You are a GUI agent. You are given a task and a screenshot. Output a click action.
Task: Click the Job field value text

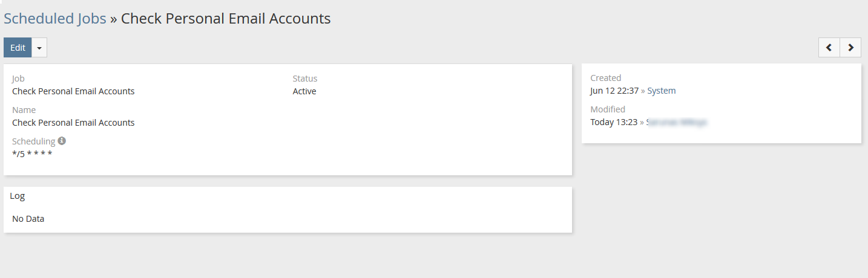point(73,91)
